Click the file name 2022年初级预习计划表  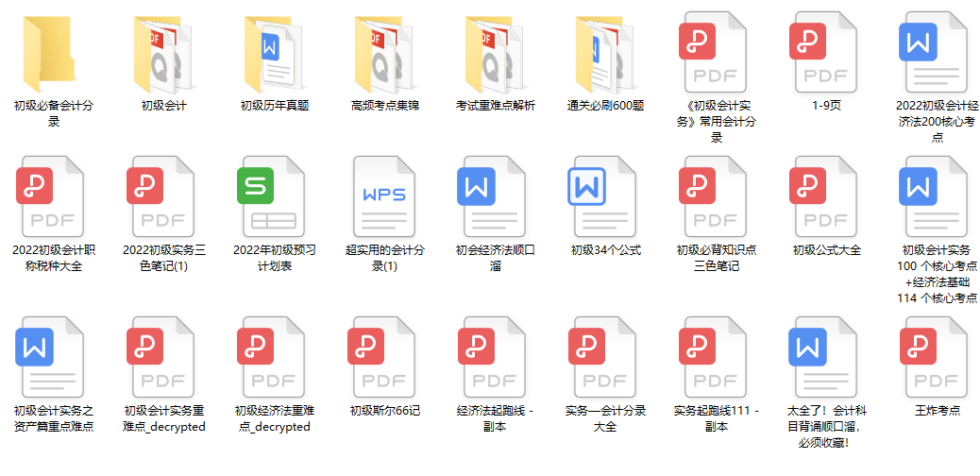tap(275, 259)
